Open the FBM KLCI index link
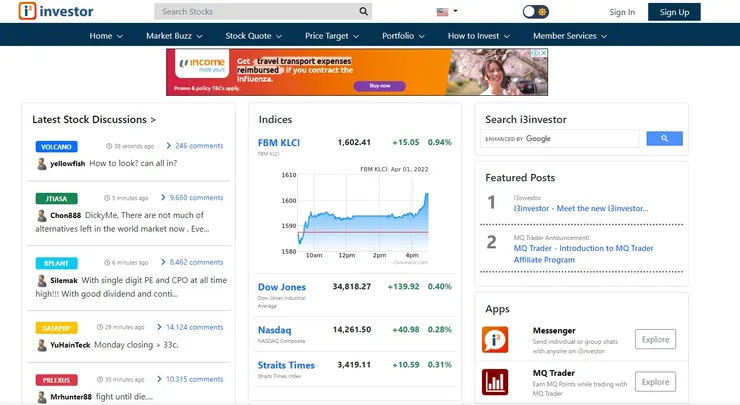The width and height of the screenshot is (740, 405). click(279, 142)
